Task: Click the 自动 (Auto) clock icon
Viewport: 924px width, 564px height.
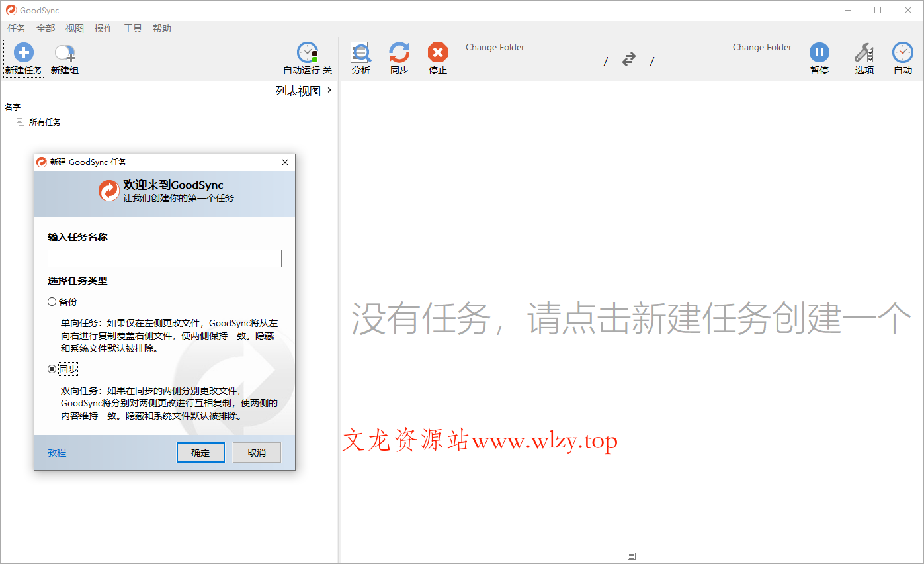Action: pos(902,57)
